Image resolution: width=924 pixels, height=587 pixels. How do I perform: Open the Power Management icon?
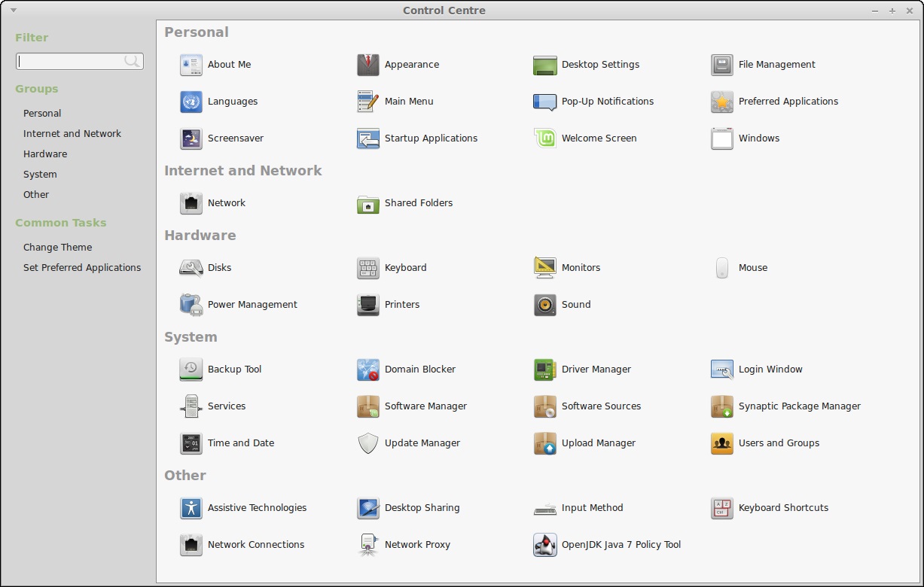pyautogui.click(x=191, y=305)
